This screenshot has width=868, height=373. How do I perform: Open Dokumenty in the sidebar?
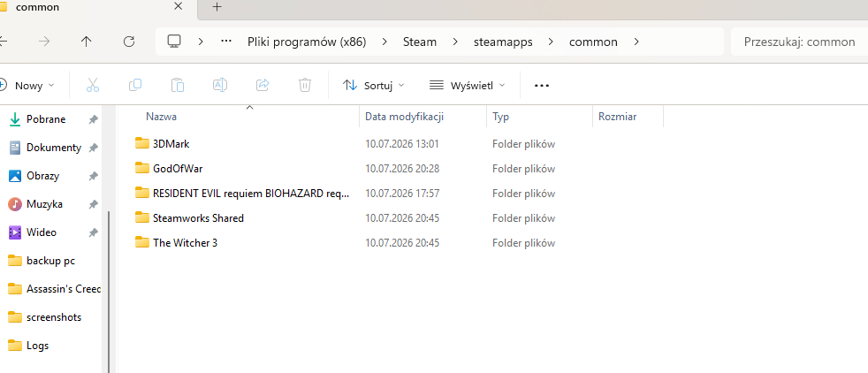pyautogui.click(x=54, y=148)
